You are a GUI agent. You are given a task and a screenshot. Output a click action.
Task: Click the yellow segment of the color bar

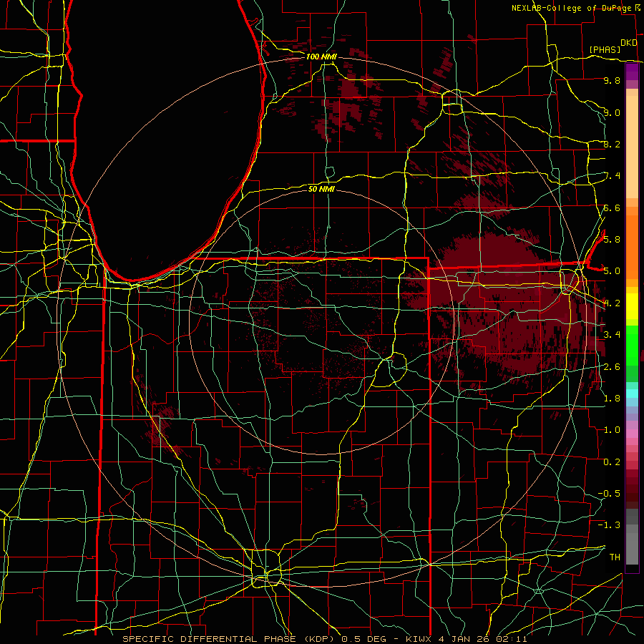[632, 306]
